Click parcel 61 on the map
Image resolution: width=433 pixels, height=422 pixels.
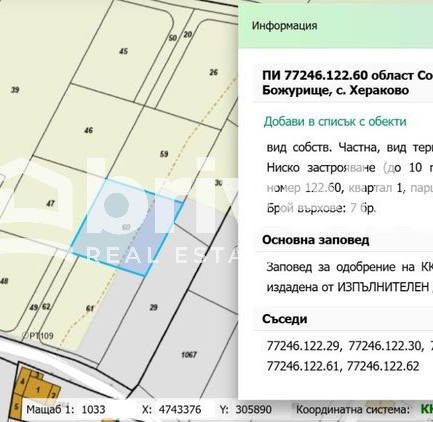click(90, 308)
